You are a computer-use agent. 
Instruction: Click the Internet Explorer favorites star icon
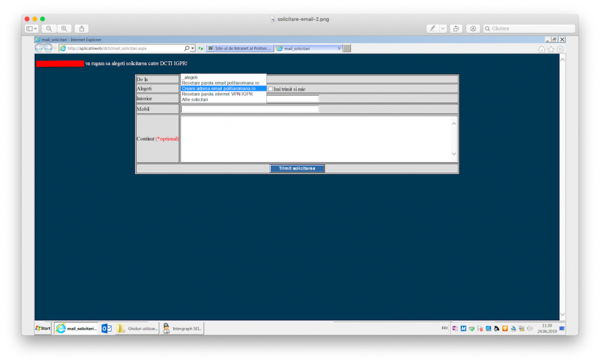pyautogui.click(x=551, y=49)
